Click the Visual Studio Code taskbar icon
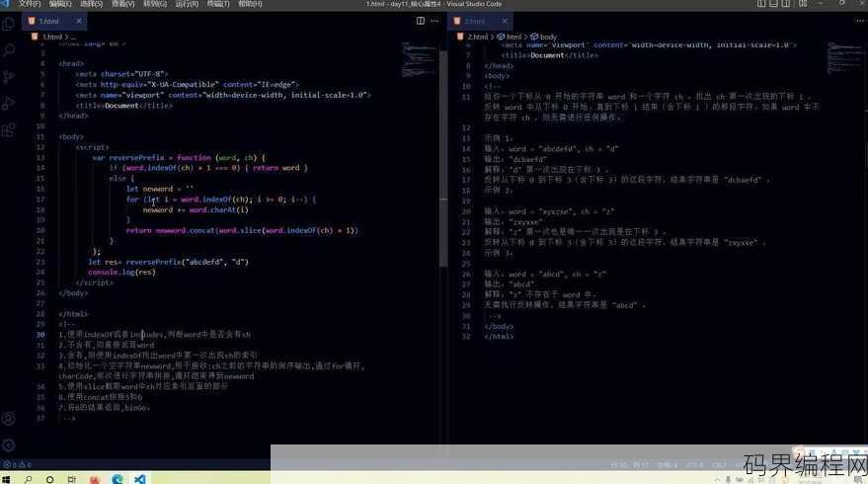 pyautogui.click(x=139, y=479)
